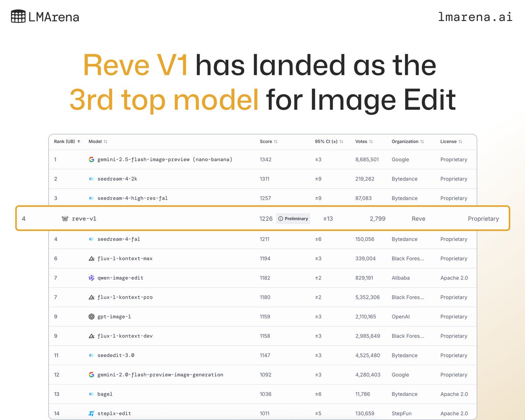Select the gpt-image-1 model name

[x=114, y=317]
